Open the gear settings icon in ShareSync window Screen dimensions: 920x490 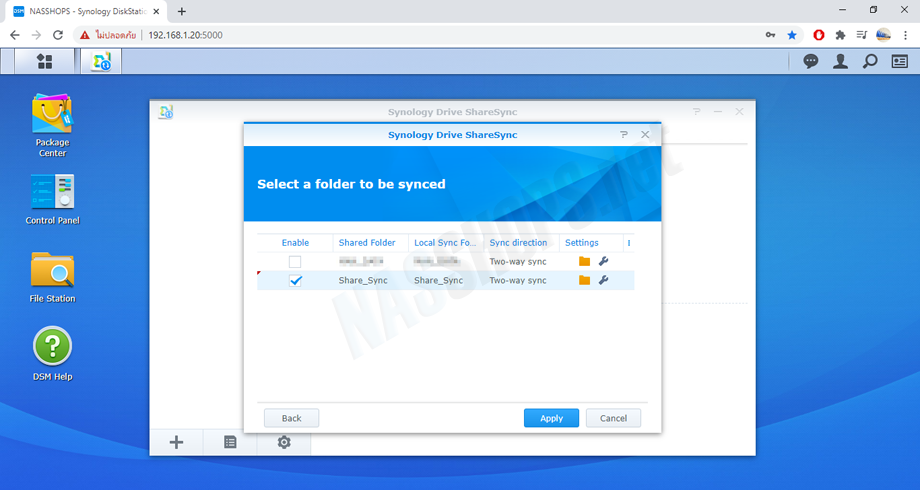coord(284,442)
